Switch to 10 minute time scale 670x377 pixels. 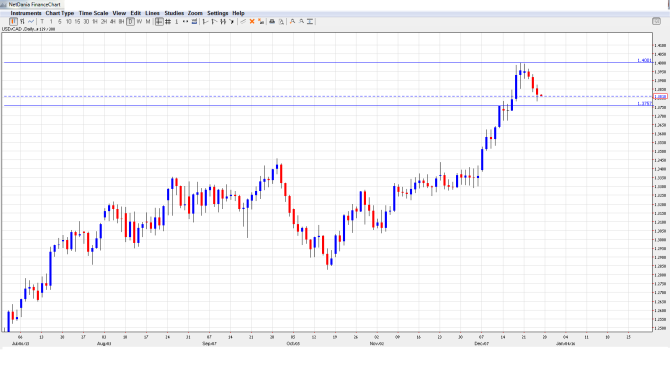[68, 21]
